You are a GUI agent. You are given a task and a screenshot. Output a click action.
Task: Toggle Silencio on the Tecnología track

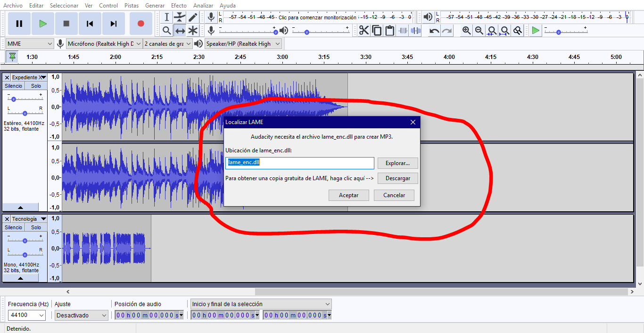(14, 227)
